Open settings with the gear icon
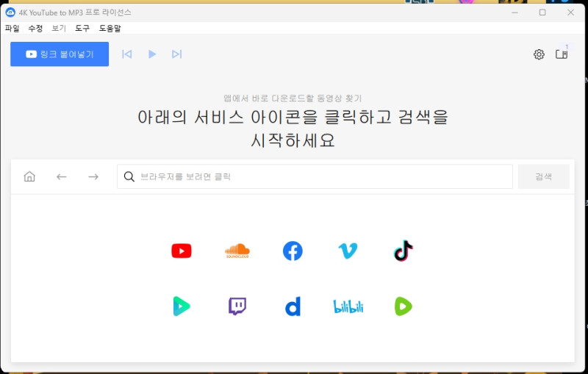 tap(539, 54)
